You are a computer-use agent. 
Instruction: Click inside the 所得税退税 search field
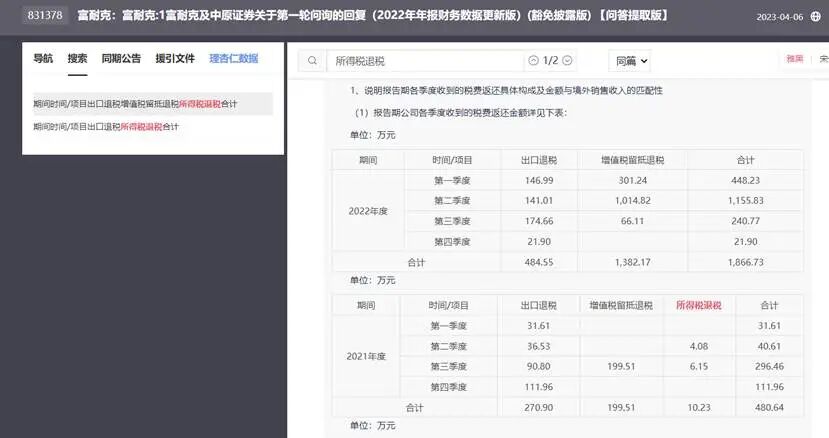[x=425, y=61]
